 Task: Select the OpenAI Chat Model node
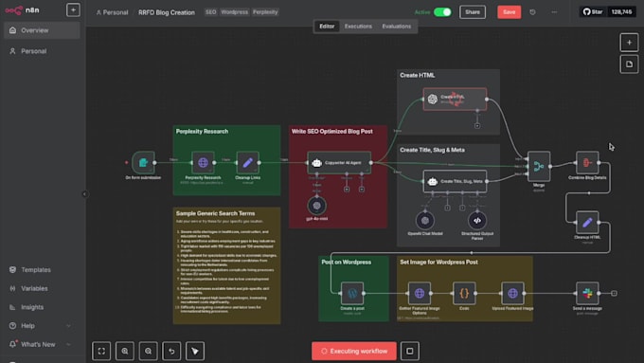(x=425, y=221)
